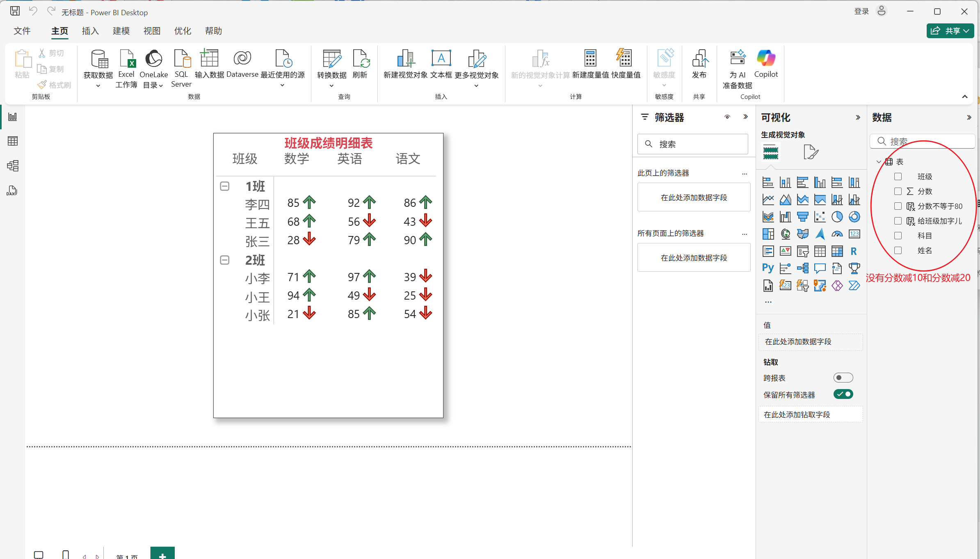
Task: Open the 共享 dropdown button
Action: [x=950, y=31]
